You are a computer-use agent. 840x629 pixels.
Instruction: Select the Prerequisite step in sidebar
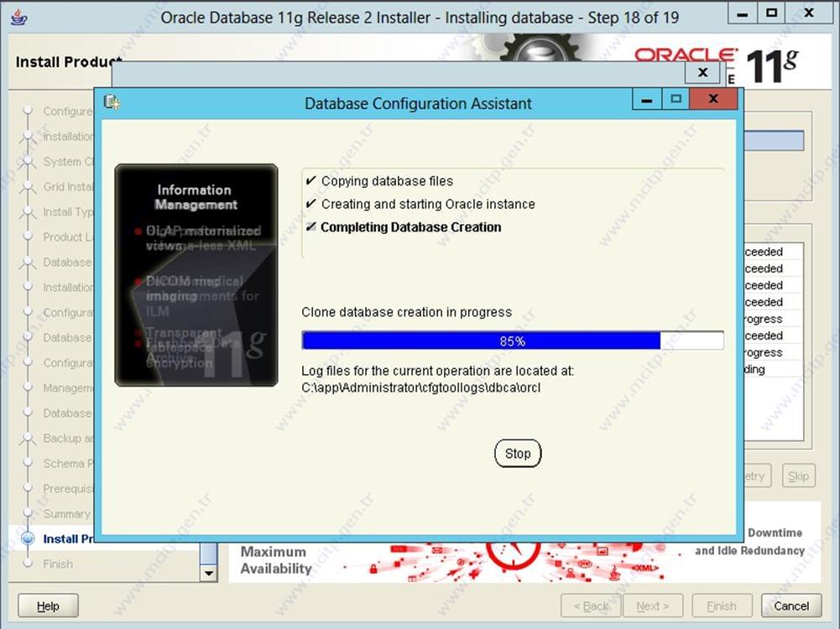[68, 489]
